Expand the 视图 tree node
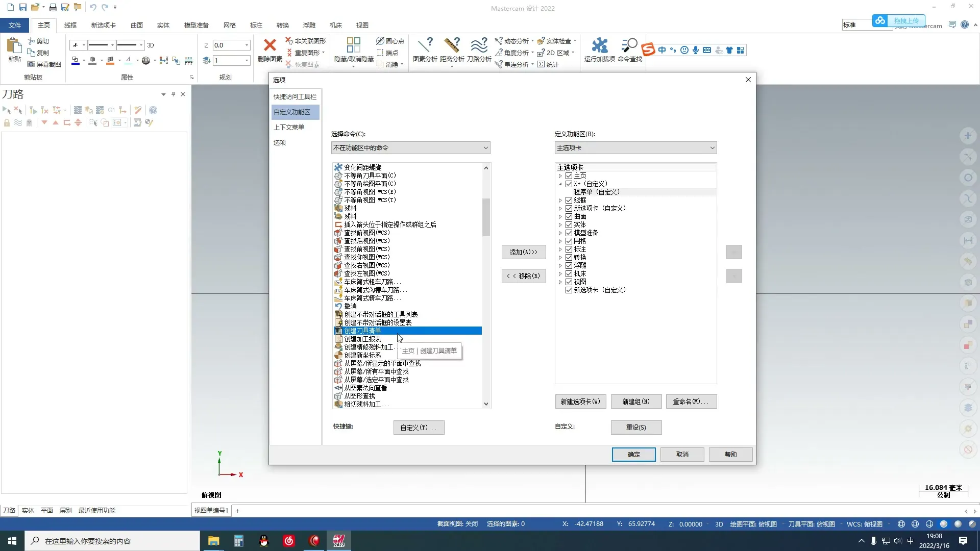The height and width of the screenshot is (551, 980). click(x=560, y=282)
